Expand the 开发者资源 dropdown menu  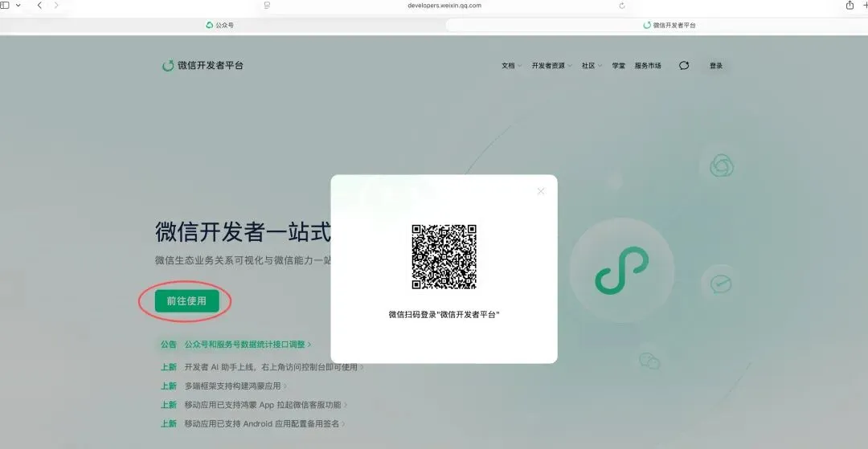click(552, 66)
